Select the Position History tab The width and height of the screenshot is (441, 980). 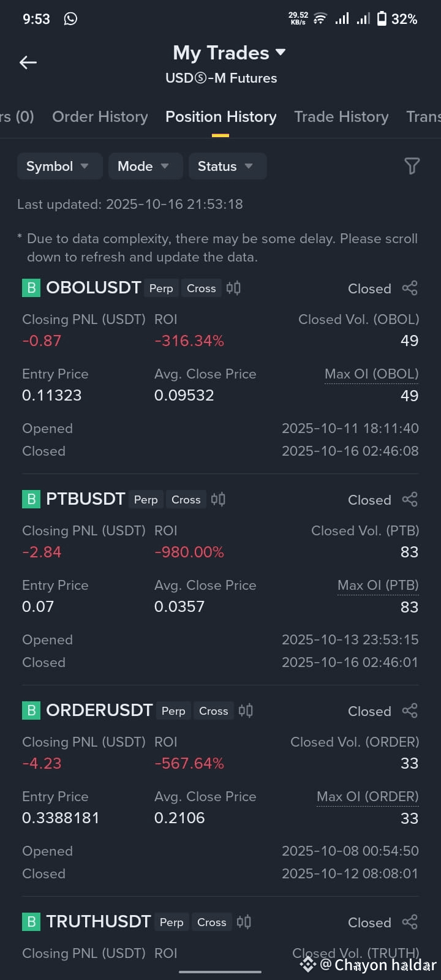221,116
